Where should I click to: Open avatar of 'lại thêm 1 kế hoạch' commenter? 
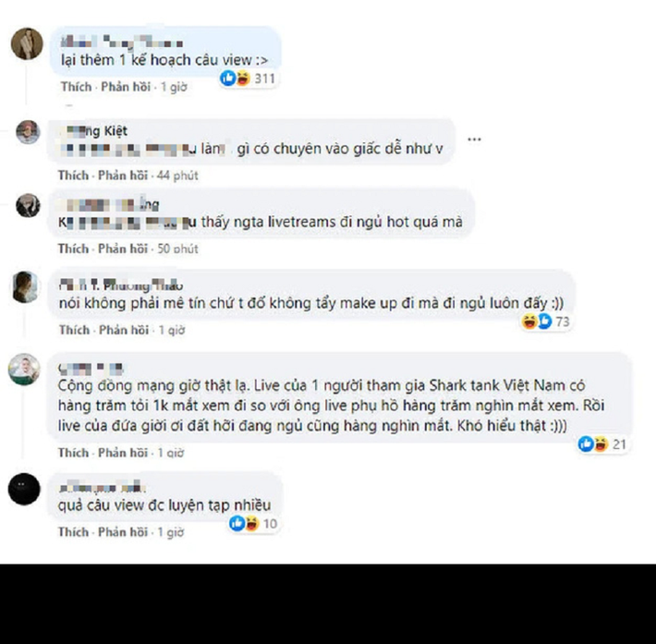(27, 44)
